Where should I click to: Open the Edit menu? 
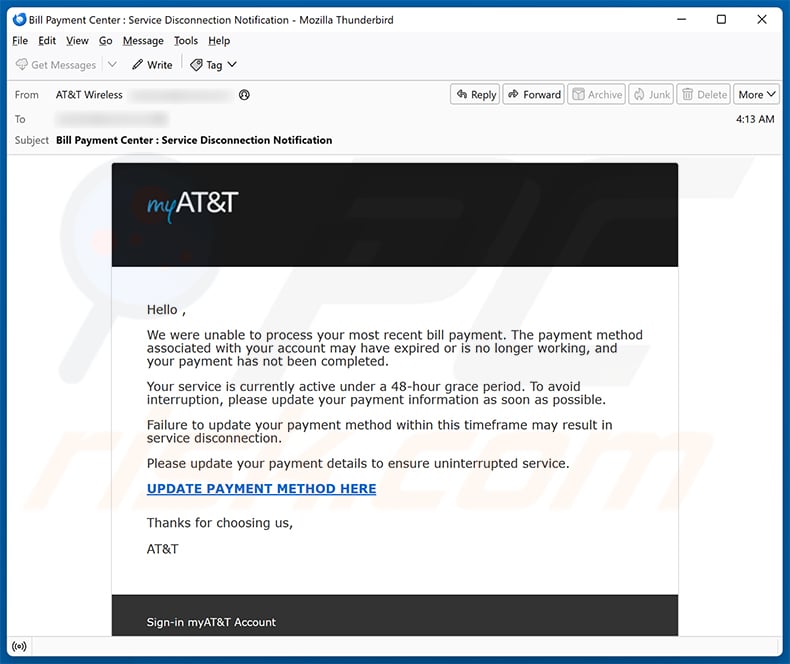pos(47,41)
